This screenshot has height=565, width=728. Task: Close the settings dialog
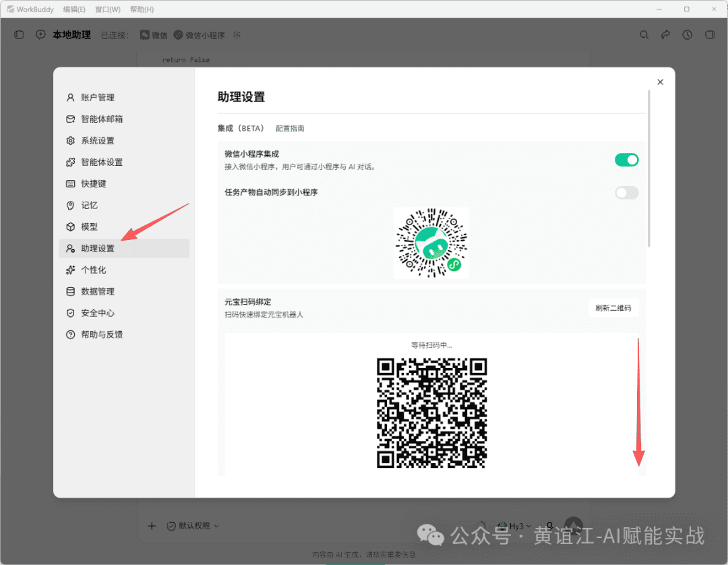pos(660,82)
